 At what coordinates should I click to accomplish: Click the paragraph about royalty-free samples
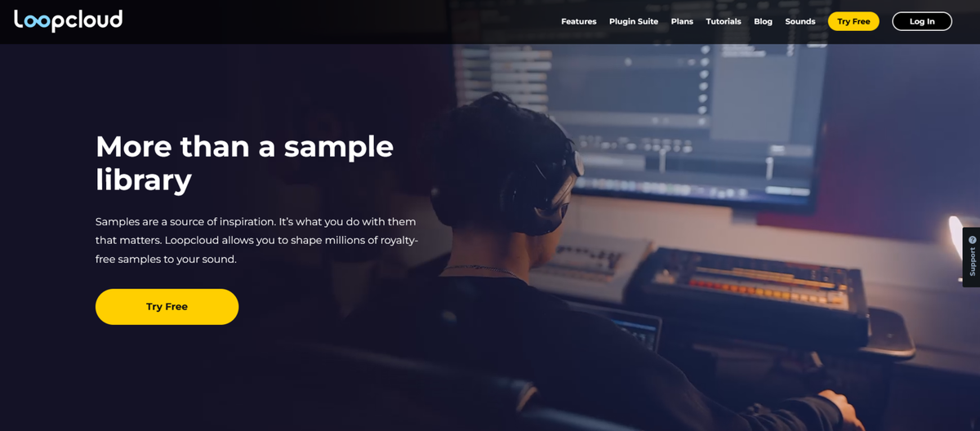point(256,240)
